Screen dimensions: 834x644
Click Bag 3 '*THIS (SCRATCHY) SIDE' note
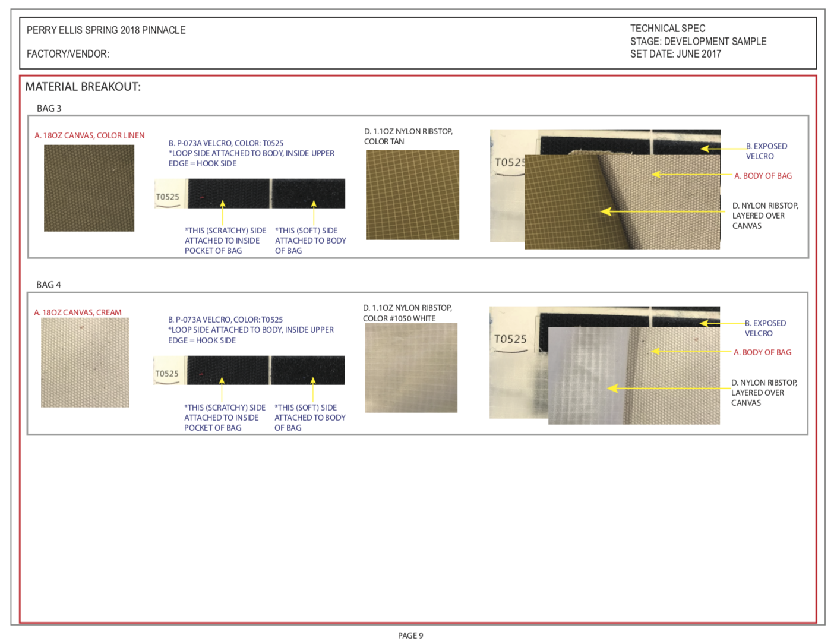[x=225, y=231]
